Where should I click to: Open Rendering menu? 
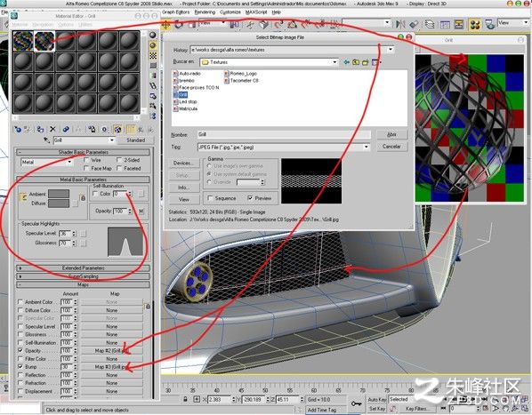click(x=205, y=12)
